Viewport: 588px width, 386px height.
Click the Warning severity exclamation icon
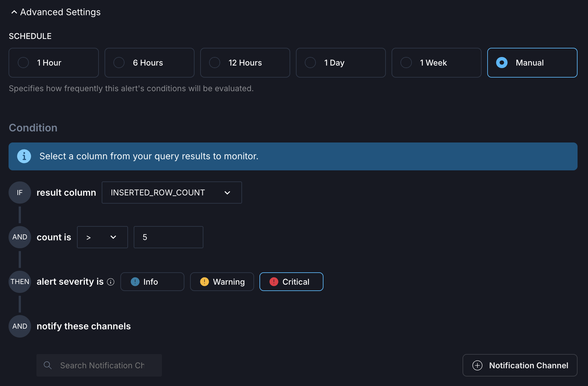pos(205,282)
